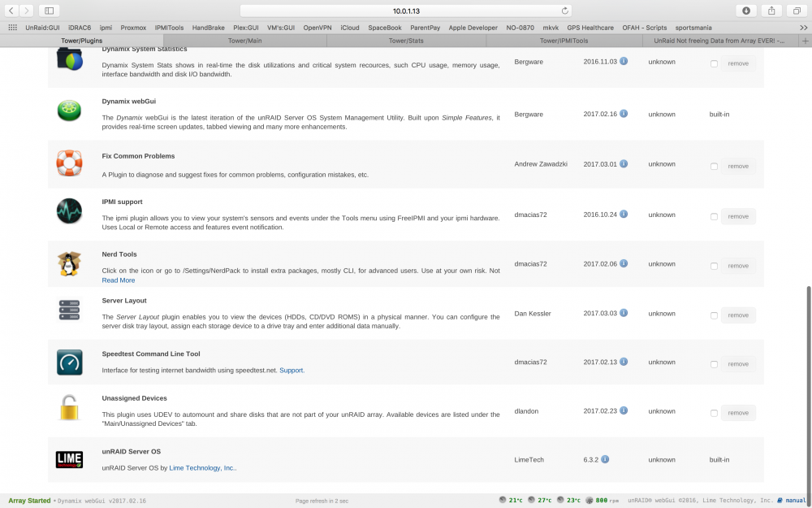Screen dimensions: 812x508
Task: Click the Dynamix System Statistics plugin icon
Action: (x=69, y=59)
